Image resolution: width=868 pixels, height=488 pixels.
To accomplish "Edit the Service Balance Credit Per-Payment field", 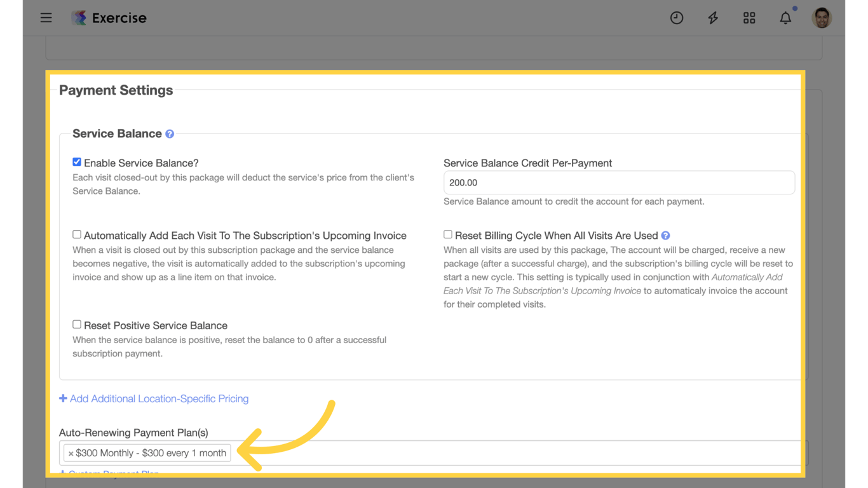I will click(619, 182).
